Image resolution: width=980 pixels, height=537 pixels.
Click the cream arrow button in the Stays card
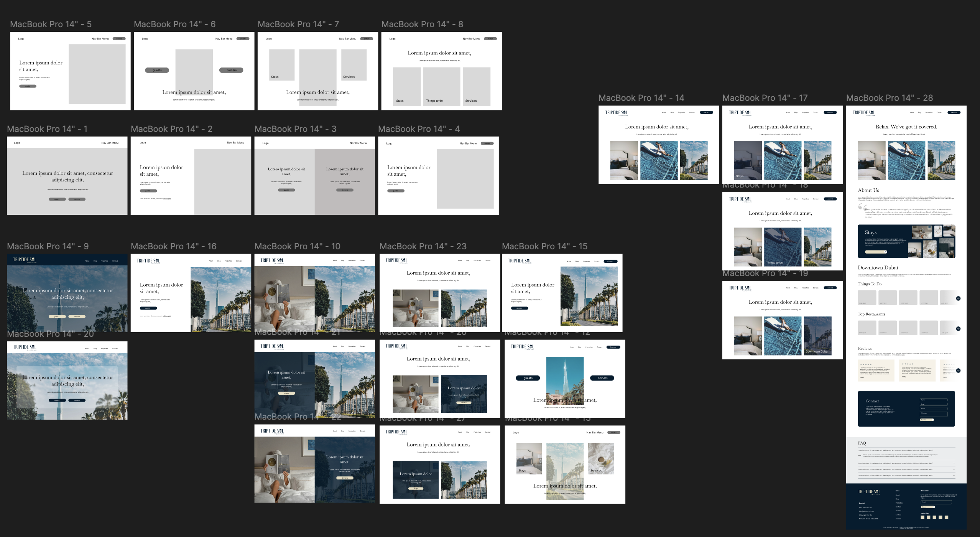876,252
